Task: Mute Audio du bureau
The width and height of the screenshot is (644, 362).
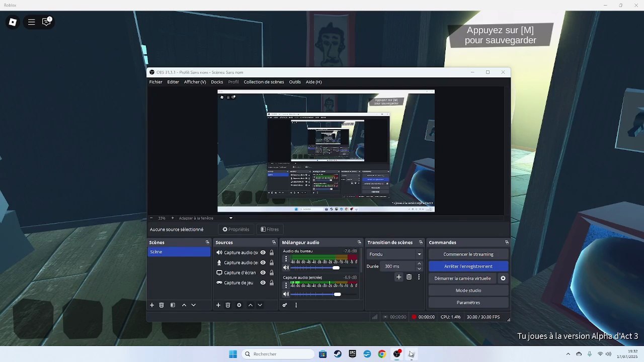Action: point(286,268)
